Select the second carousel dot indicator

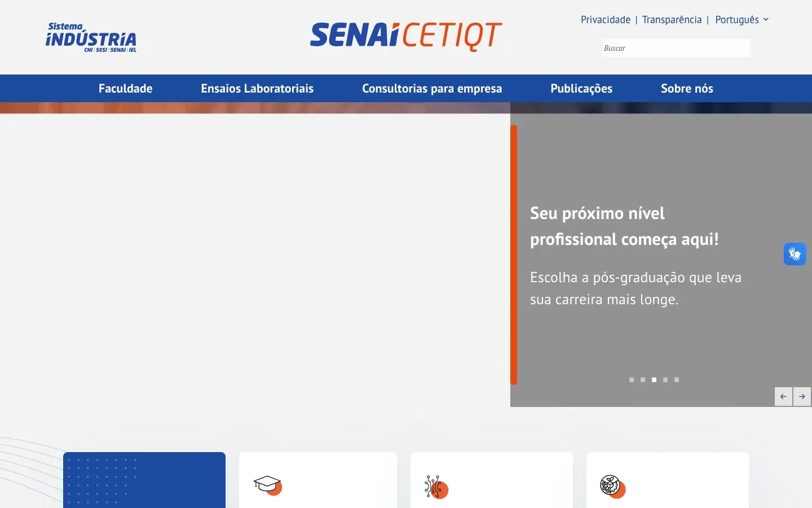(x=643, y=380)
